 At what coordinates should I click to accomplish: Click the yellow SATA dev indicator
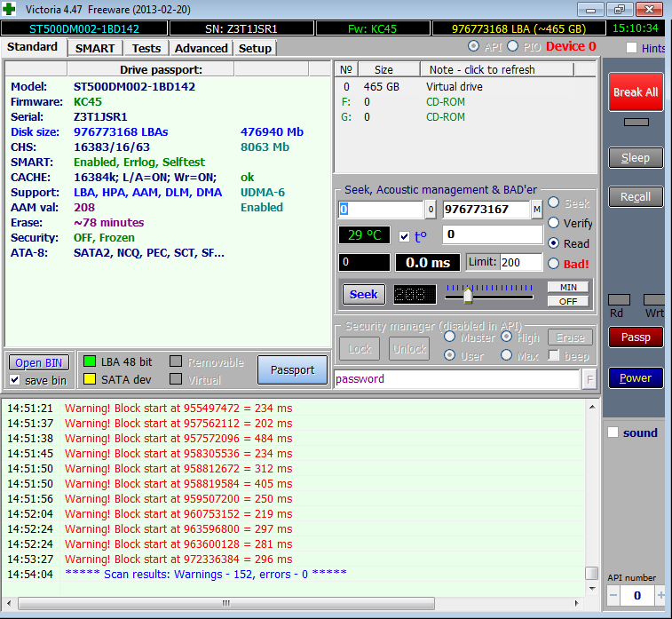click(x=89, y=379)
